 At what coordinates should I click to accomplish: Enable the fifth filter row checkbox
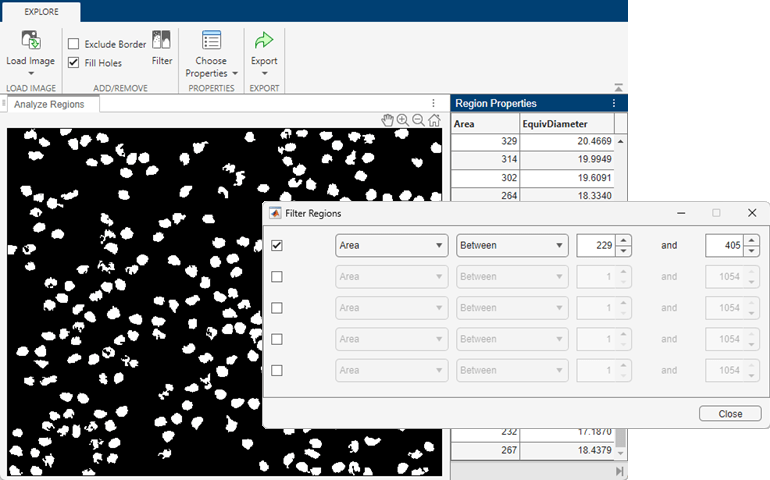click(277, 370)
